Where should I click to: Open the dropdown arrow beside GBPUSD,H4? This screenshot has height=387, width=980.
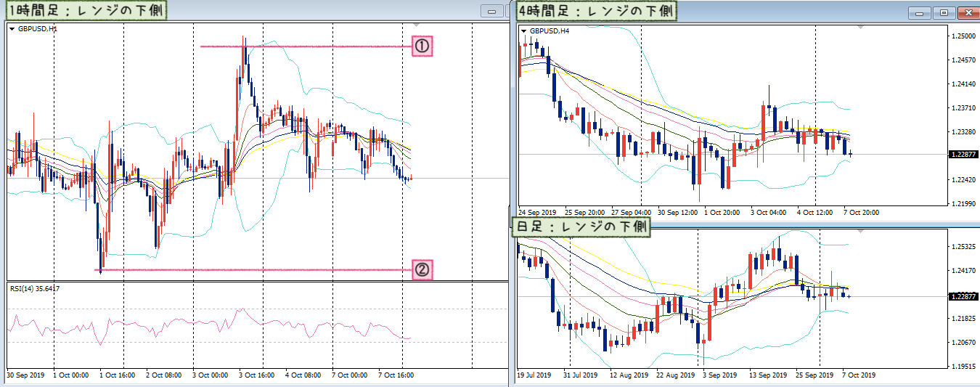pos(525,31)
